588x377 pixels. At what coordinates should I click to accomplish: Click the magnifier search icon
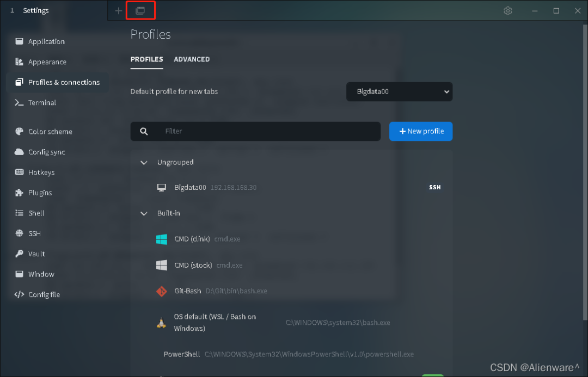(x=144, y=131)
